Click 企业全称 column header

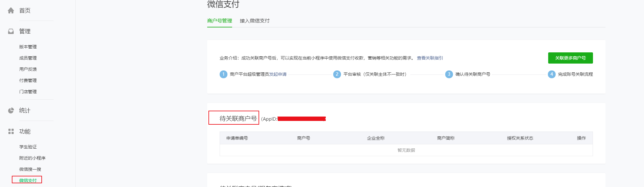[376, 138]
